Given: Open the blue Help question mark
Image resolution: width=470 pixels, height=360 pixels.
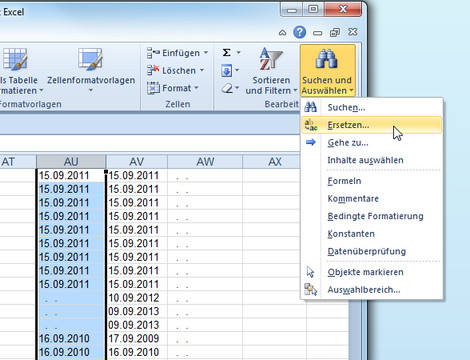Looking at the screenshot, I should [300, 32].
